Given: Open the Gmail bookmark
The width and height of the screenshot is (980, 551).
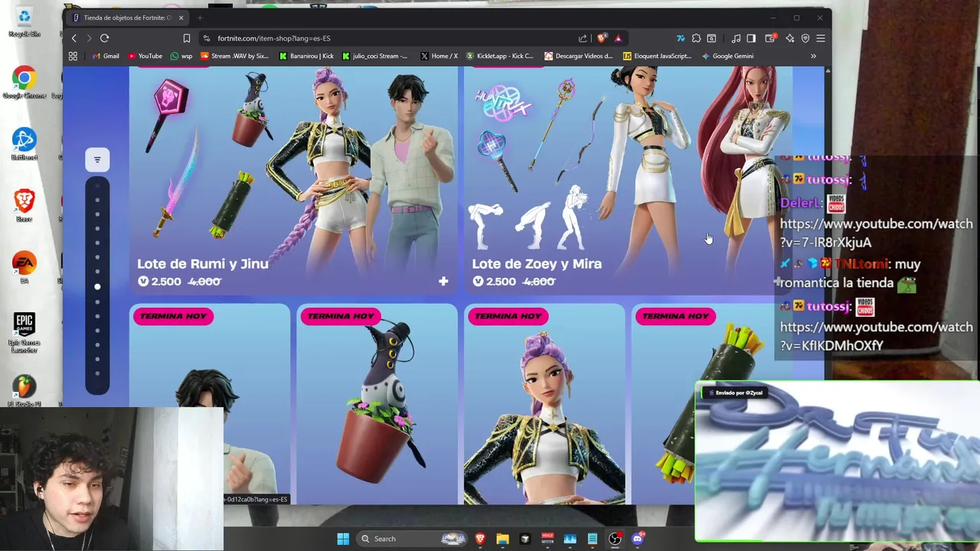Looking at the screenshot, I should tap(106, 56).
